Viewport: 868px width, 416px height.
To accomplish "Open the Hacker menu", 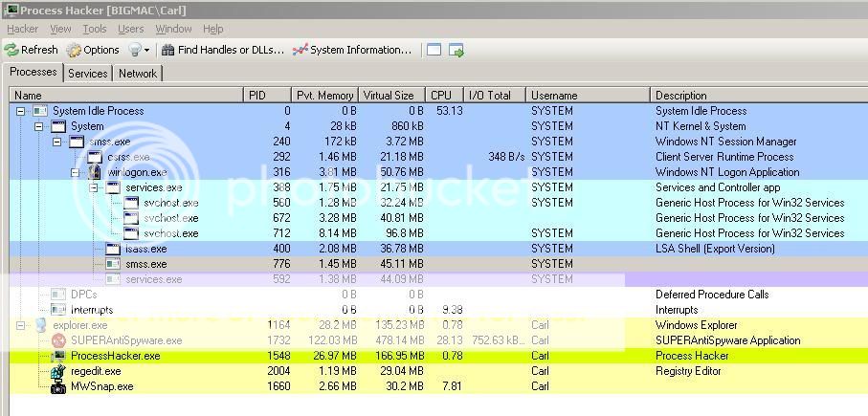I will pyautogui.click(x=23, y=29).
